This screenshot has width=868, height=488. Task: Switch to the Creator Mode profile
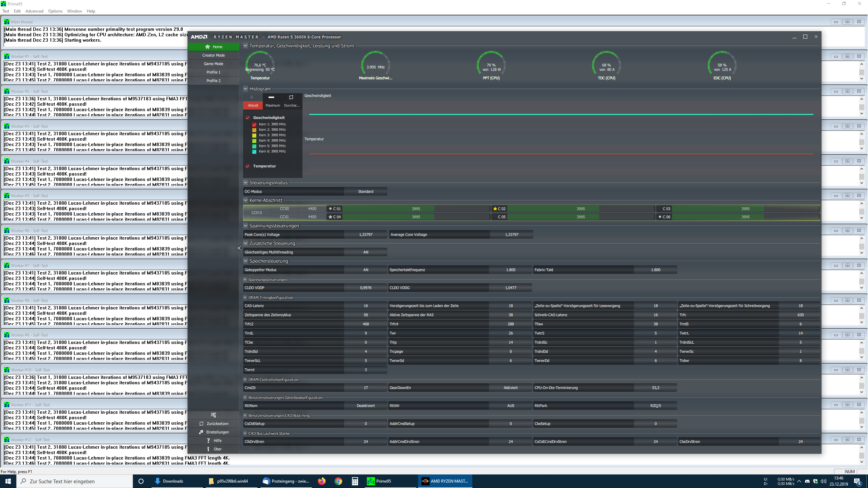click(213, 55)
